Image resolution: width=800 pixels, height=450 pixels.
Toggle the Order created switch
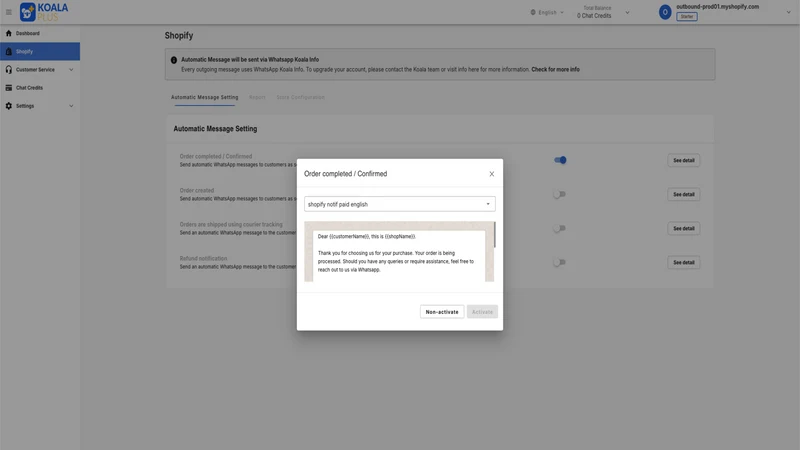[x=560, y=194]
